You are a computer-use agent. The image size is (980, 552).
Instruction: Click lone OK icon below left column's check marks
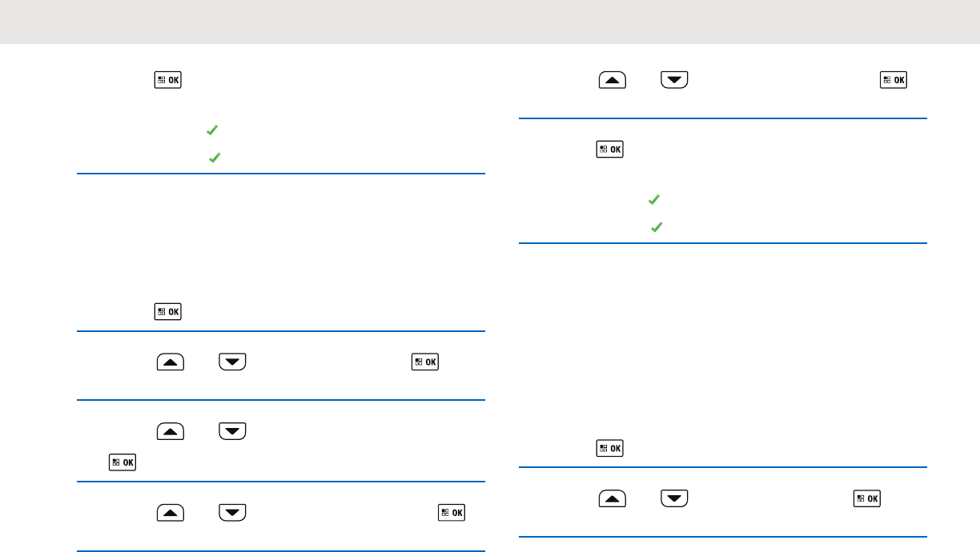[x=168, y=310]
